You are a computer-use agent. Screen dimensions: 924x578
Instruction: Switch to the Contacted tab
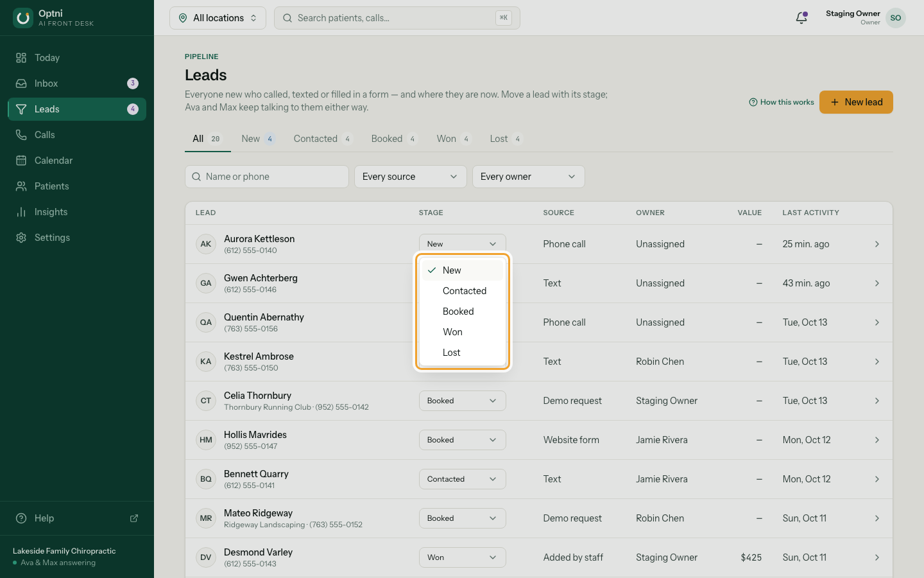(323, 139)
